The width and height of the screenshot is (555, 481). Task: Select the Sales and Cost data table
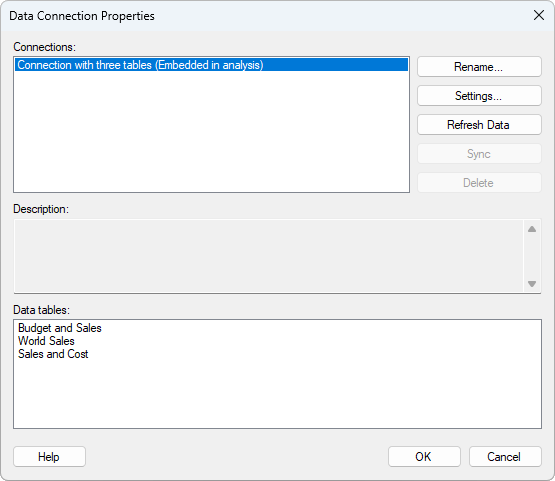tap(53, 354)
